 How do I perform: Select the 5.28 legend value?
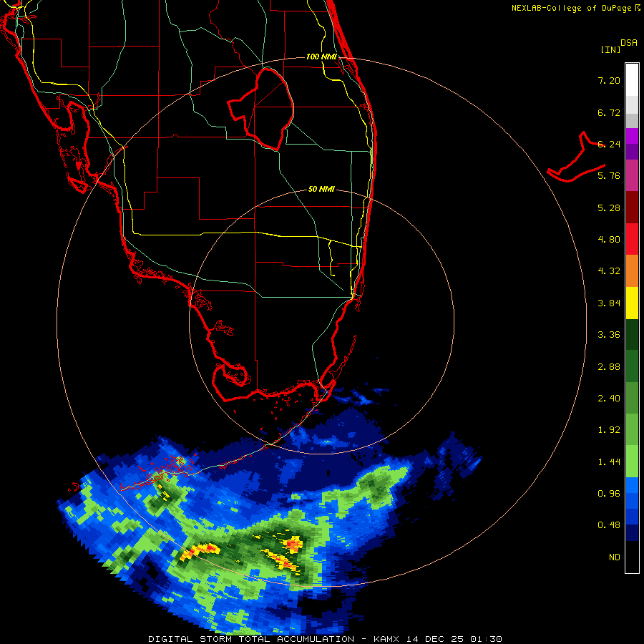[609, 208]
